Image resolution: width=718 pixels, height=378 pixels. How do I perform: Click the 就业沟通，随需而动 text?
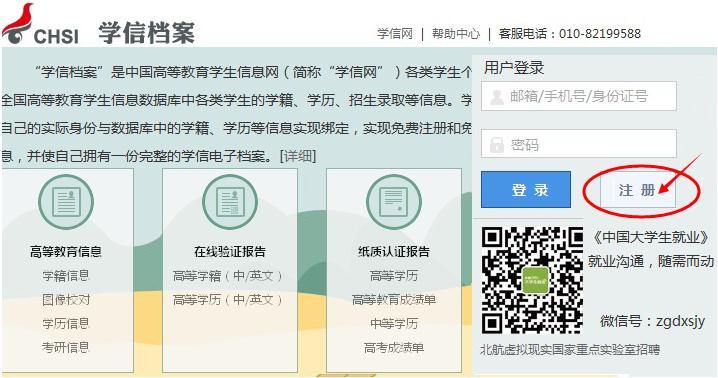click(x=651, y=261)
